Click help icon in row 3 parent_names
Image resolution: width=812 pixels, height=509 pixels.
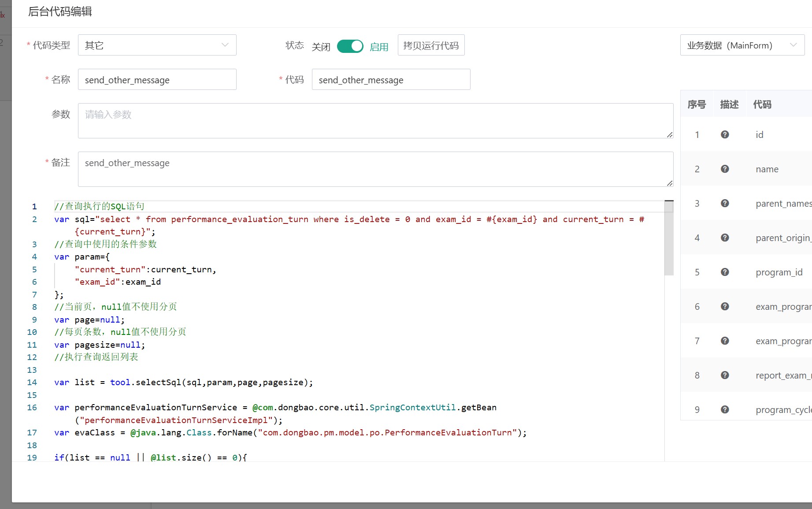tap(725, 203)
